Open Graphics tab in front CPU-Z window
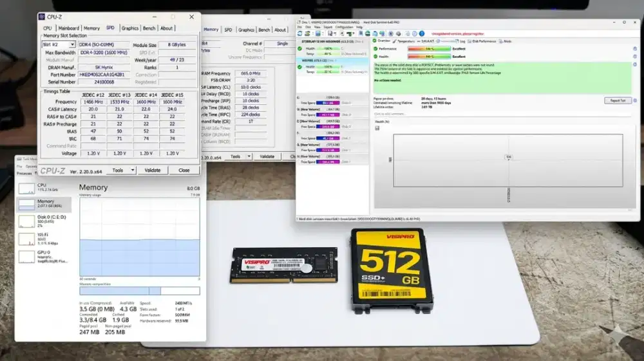The height and width of the screenshot is (361, 644). pyautogui.click(x=130, y=28)
